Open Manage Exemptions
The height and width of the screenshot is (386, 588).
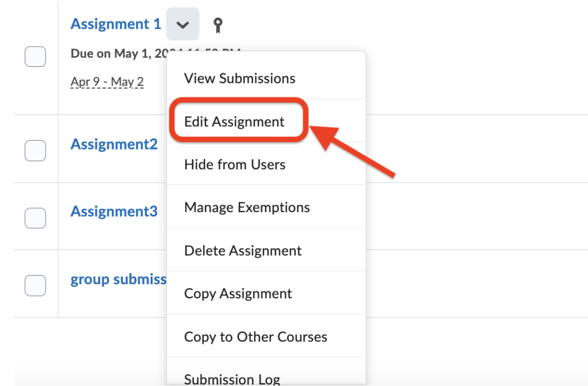247,207
